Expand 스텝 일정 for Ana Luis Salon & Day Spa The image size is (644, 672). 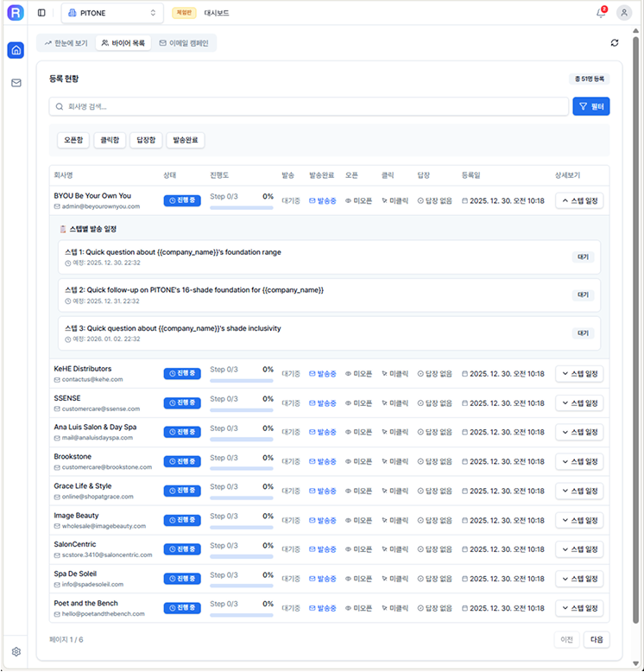(579, 432)
